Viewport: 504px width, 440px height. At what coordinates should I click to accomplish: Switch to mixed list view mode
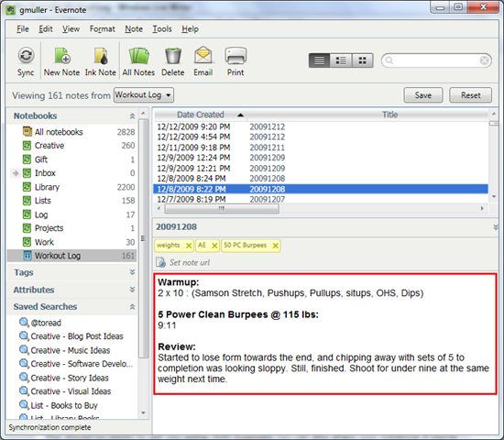coord(341,60)
